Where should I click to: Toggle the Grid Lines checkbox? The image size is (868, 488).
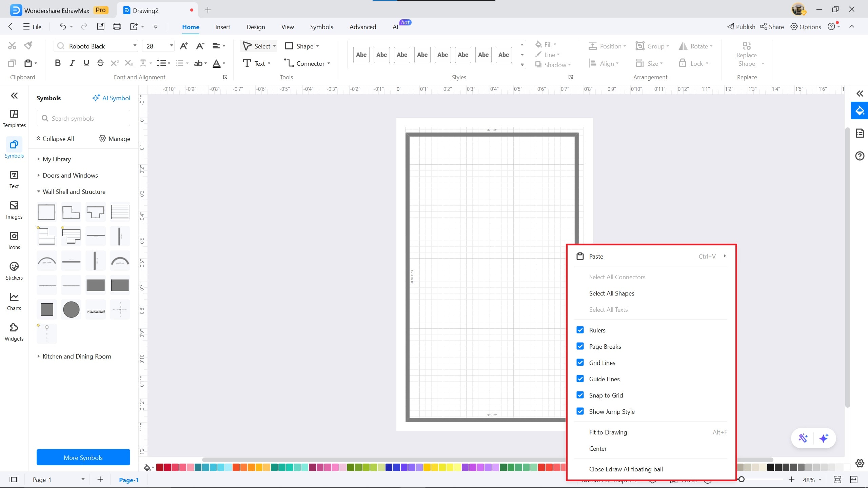point(580,363)
